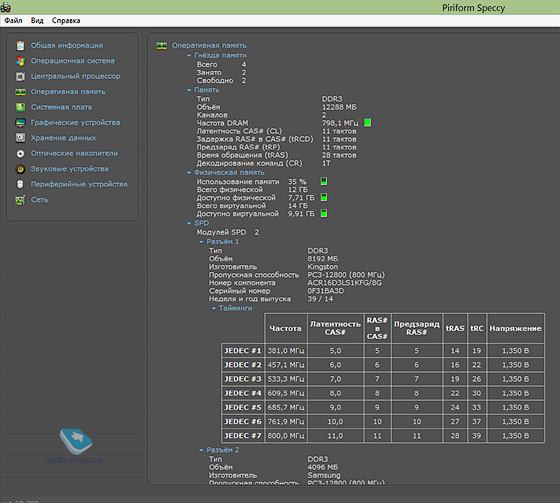This screenshot has width=560, height=503.
Task: Click the Звуковые устройства speaker icon
Action: pyautogui.click(x=20, y=169)
